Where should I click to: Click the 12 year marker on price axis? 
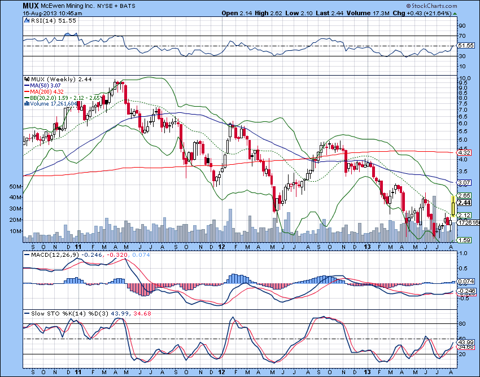click(222, 247)
